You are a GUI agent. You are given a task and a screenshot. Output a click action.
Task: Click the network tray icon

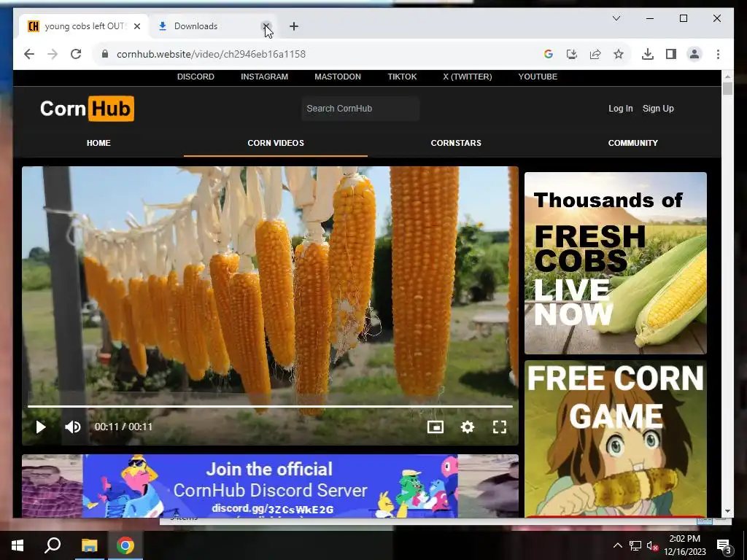click(635, 545)
